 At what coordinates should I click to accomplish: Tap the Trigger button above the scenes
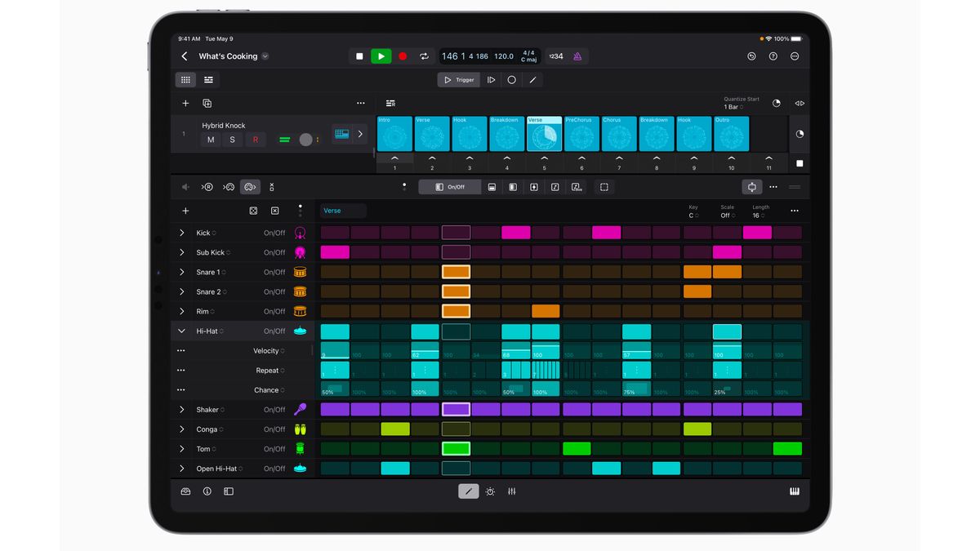pos(458,79)
